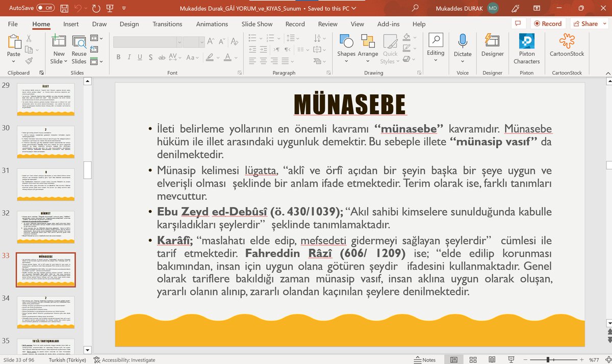Click the Text Highlight Color button
Viewport: 612px width, 364px height.
click(x=209, y=57)
